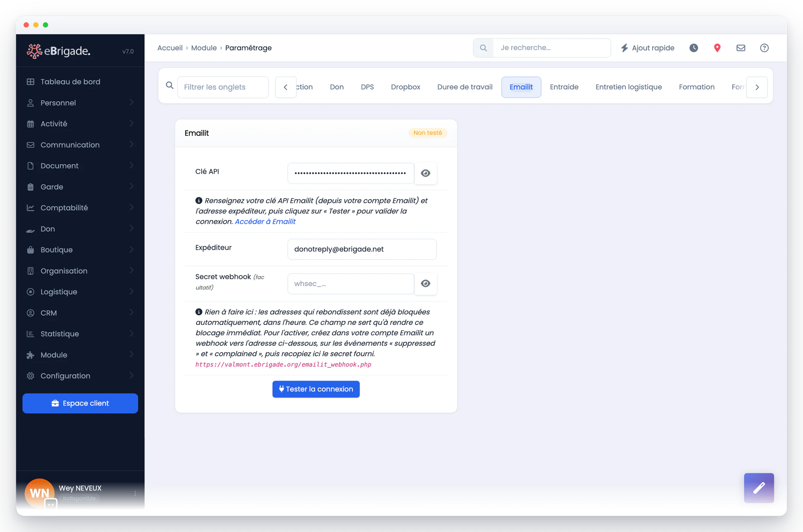Viewport: 803px width, 532px height.
Task: Click the Logistique circle icon
Action: click(x=30, y=292)
